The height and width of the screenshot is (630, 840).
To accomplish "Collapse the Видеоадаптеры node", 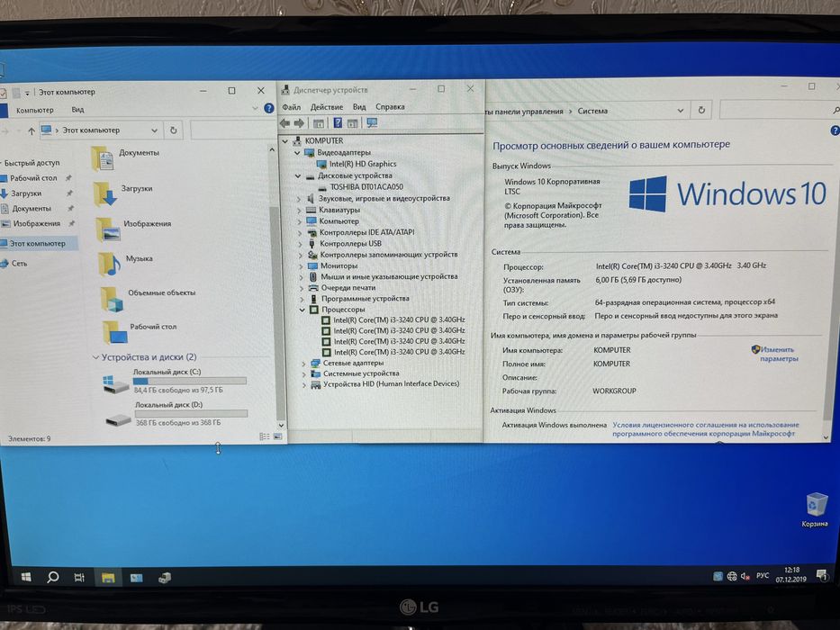I will (297, 153).
